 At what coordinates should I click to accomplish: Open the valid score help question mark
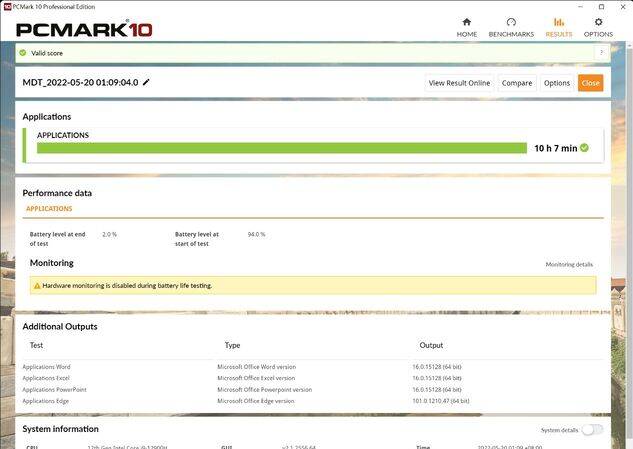601,52
